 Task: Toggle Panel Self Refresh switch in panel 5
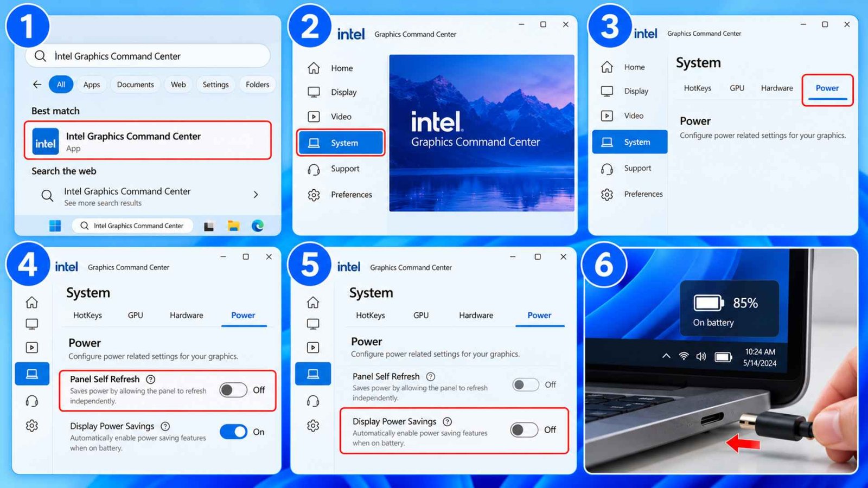click(x=525, y=384)
